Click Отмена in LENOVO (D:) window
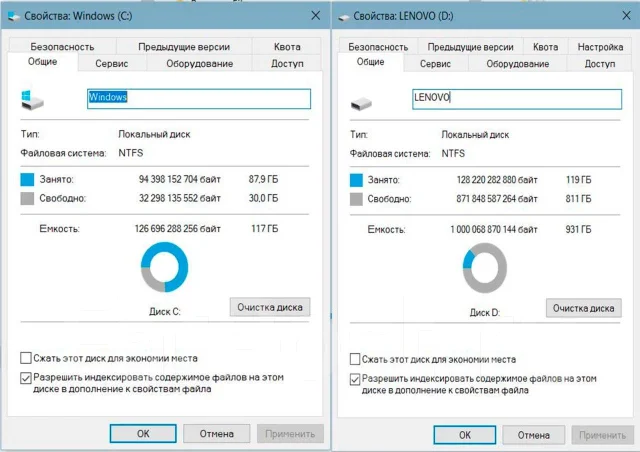The width and height of the screenshot is (640, 452). [534, 435]
